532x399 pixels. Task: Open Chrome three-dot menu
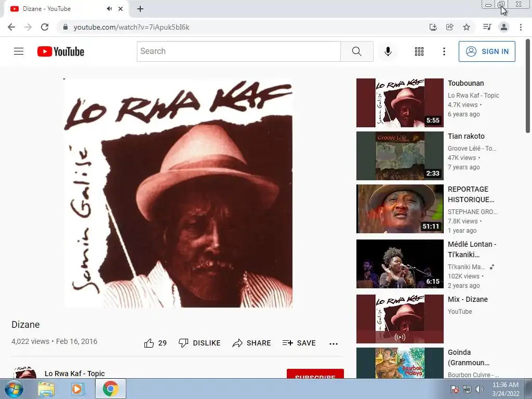tap(521, 27)
